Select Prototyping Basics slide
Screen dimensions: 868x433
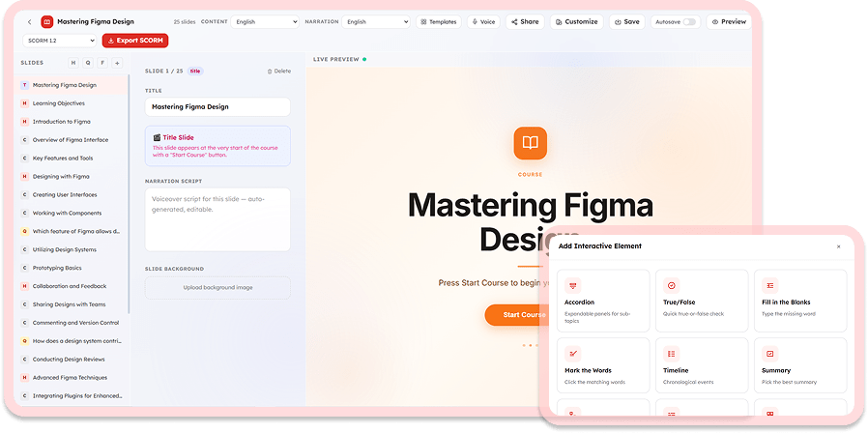coord(72,268)
